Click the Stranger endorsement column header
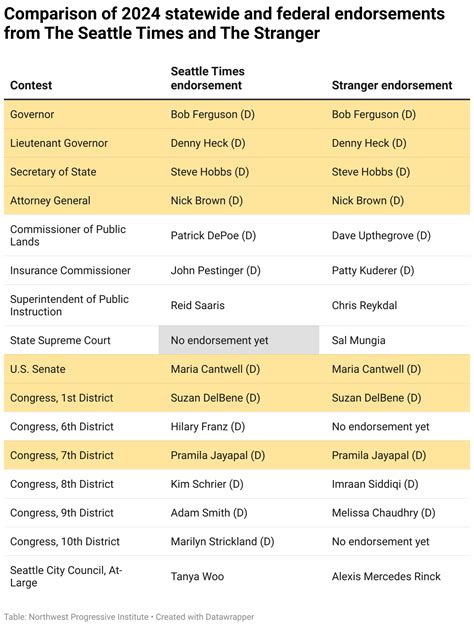 pyautogui.click(x=392, y=85)
